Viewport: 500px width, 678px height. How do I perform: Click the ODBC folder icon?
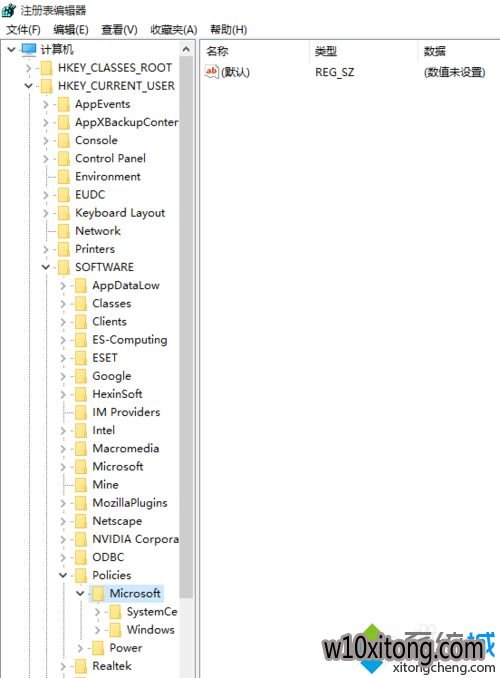pos(81,558)
